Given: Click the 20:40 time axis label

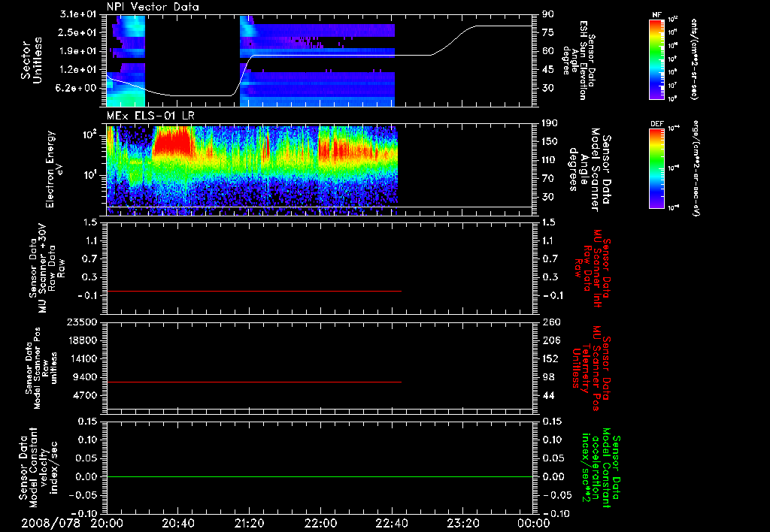Looking at the screenshot, I should [x=177, y=523].
